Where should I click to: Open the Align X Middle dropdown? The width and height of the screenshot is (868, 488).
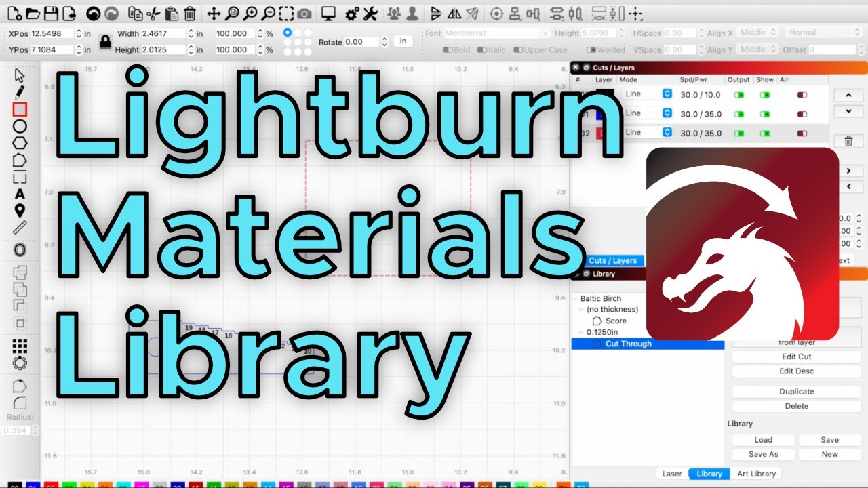tap(757, 32)
